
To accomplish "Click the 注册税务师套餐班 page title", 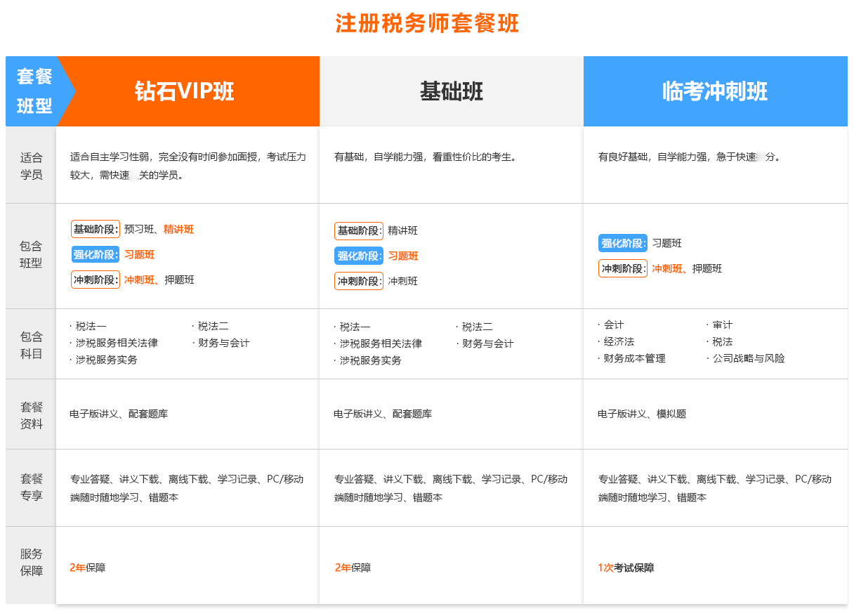I will (x=427, y=23).
